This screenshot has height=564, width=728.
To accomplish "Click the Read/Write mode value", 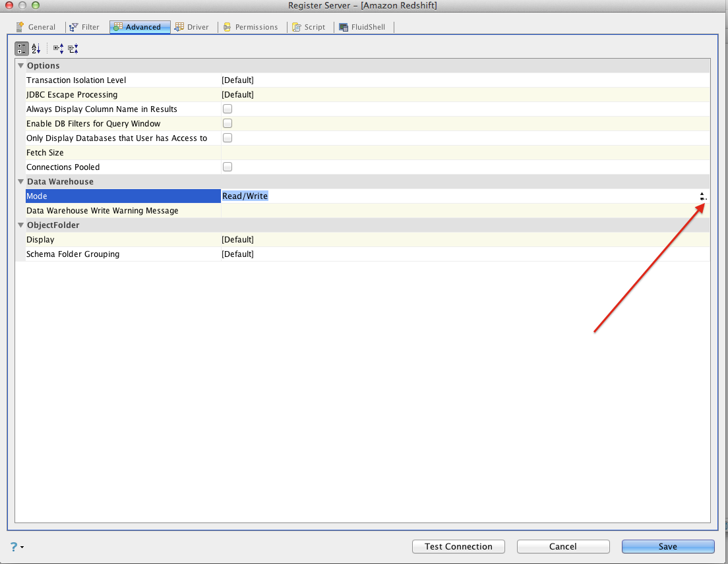I will tap(245, 196).
